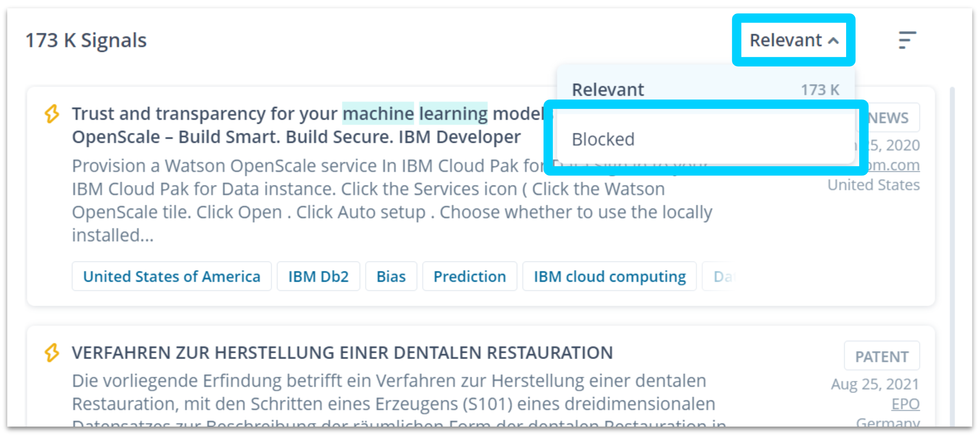The height and width of the screenshot is (437, 980).
Task: Click the IBM Db2 tag
Action: click(318, 276)
